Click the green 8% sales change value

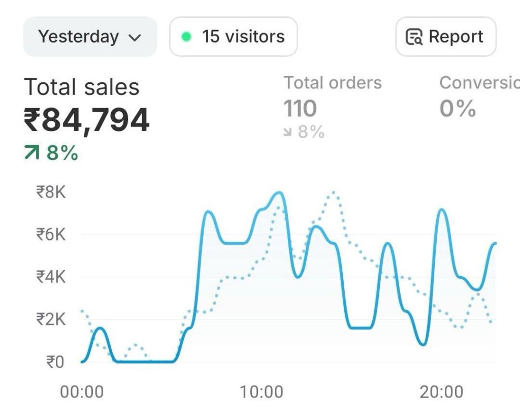click(62, 153)
